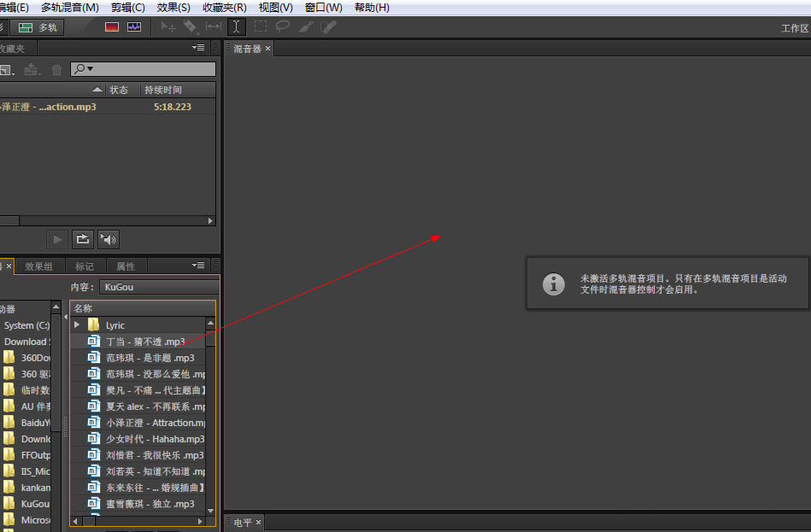811x532 pixels.
Task: Open the search filter dropdown in Files panel
Action: [84, 69]
